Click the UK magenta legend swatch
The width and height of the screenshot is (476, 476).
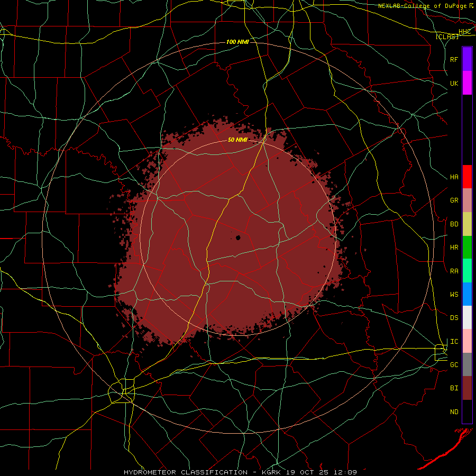467,83
